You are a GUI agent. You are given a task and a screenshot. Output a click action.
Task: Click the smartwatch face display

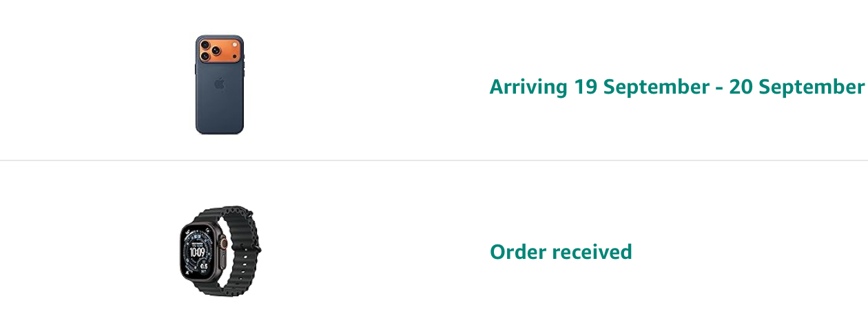pos(198,253)
